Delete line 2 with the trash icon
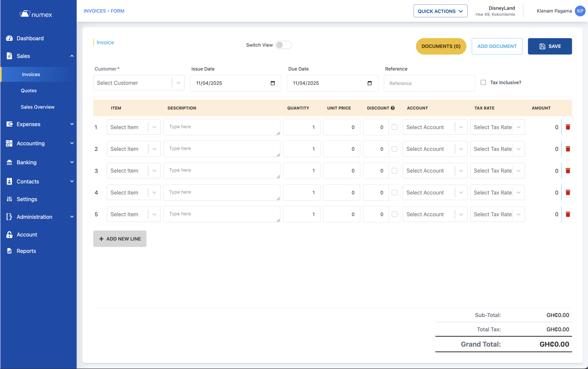 [x=568, y=149]
